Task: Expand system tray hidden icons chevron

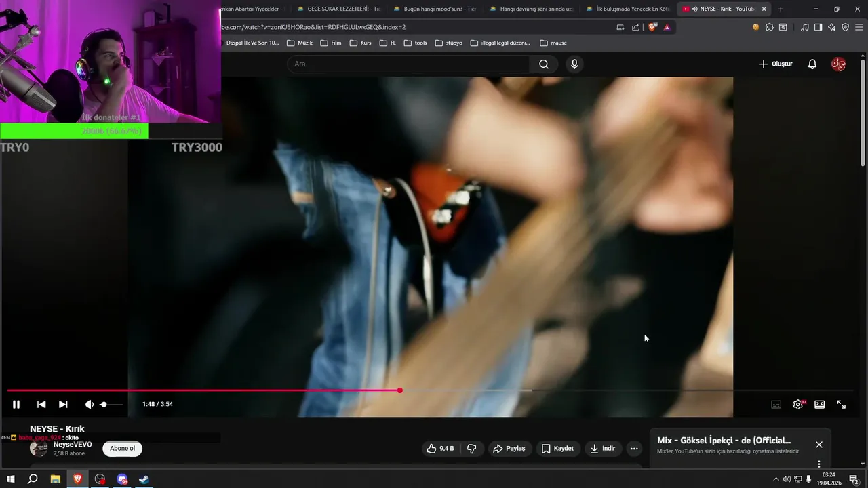Action: pyautogui.click(x=776, y=479)
